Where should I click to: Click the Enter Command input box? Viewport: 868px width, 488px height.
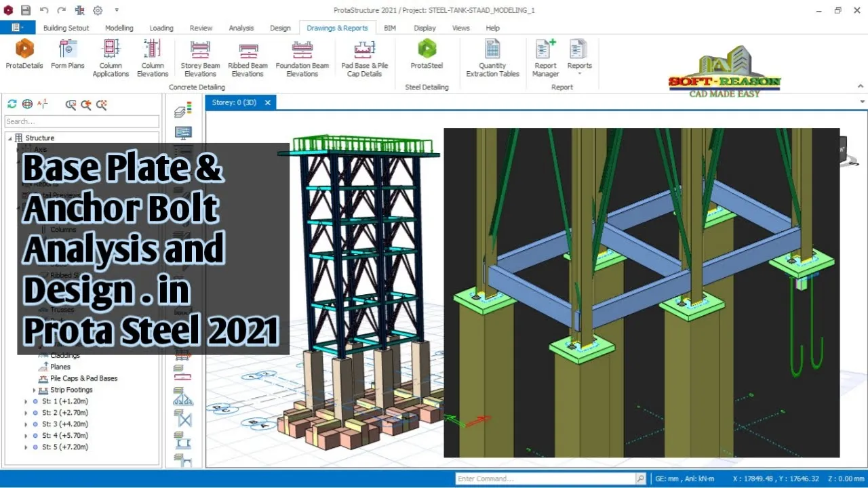click(x=545, y=479)
